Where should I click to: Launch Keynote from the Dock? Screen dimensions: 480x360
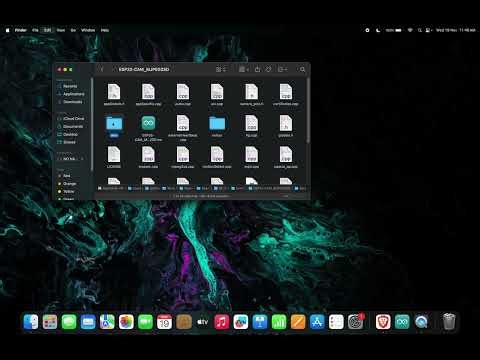point(260,322)
